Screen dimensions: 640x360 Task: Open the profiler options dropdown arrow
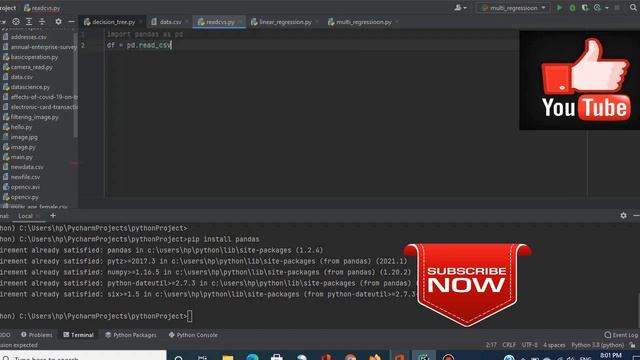[607, 8]
